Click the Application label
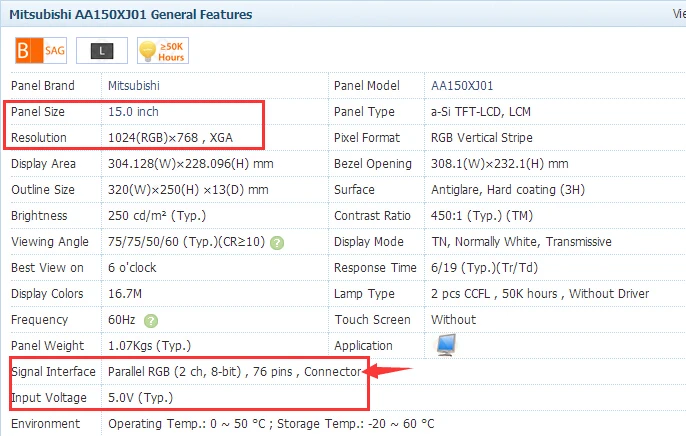The width and height of the screenshot is (686, 436). 364,346
